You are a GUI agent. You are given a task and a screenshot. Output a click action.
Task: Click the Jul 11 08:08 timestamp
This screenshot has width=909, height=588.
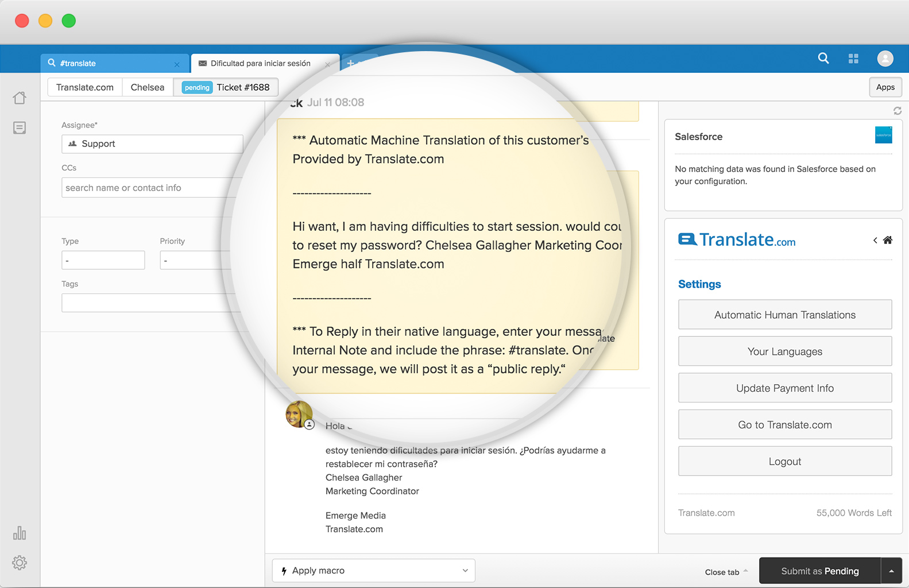[335, 102]
